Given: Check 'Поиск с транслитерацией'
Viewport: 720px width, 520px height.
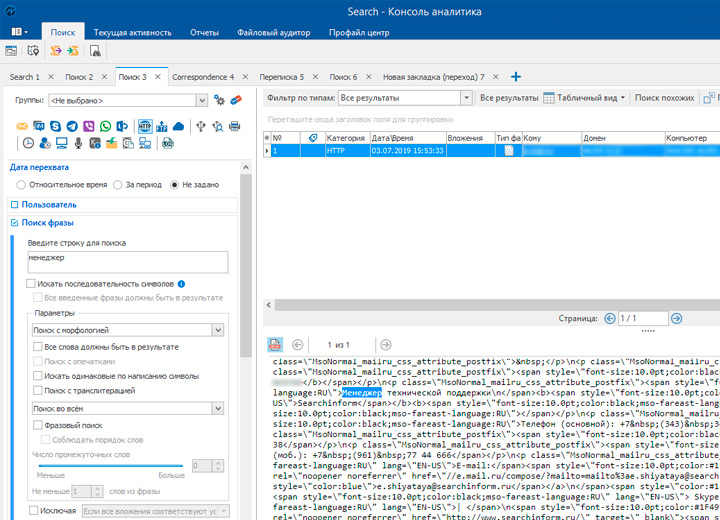Looking at the screenshot, I should click(38, 390).
